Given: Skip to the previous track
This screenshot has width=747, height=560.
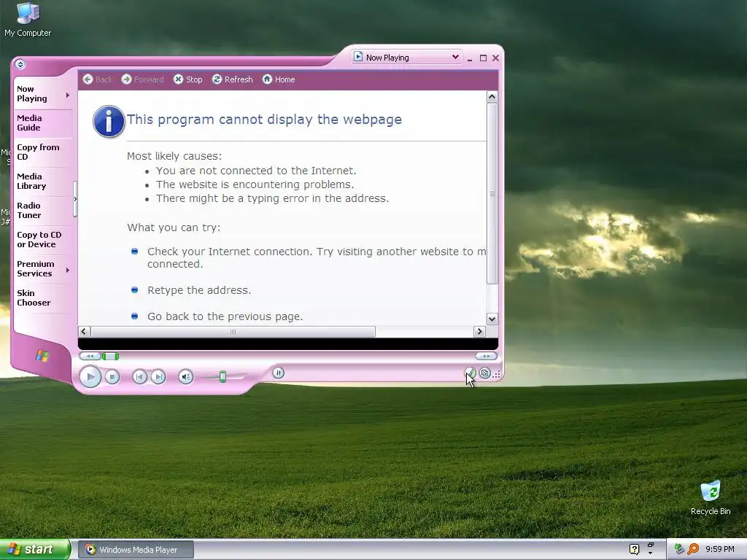Looking at the screenshot, I should (139, 377).
